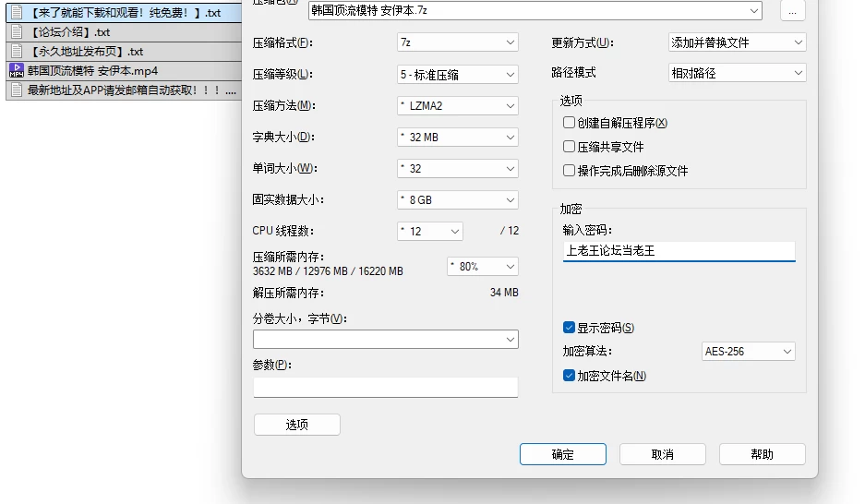Expand the 80% memory usage dropdown

pyautogui.click(x=483, y=267)
